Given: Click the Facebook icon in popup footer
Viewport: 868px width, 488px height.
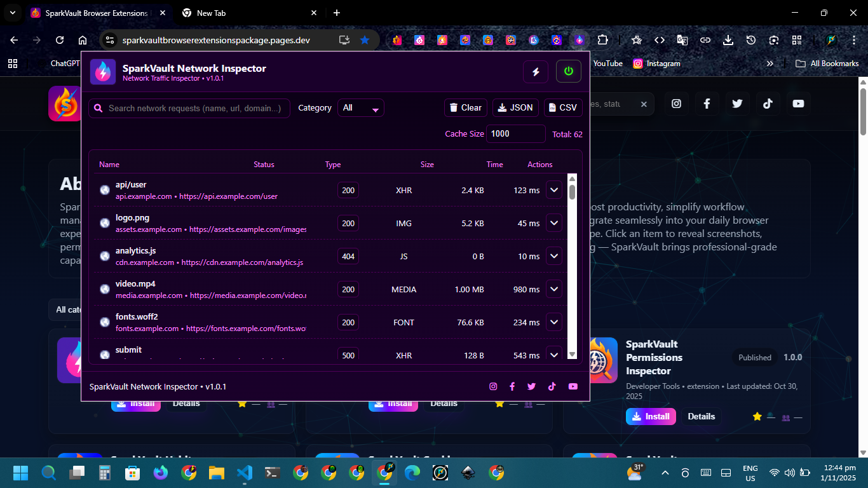Looking at the screenshot, I should tap(512, 386).
